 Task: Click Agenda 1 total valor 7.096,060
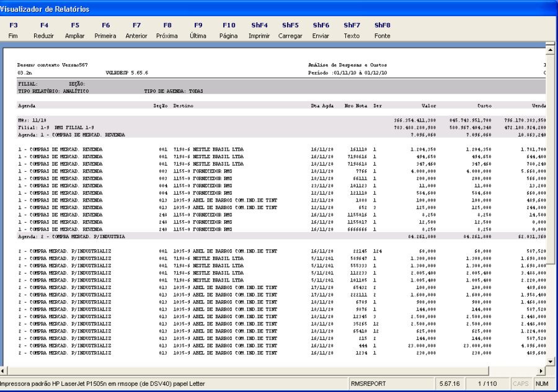tap(423, 135)
